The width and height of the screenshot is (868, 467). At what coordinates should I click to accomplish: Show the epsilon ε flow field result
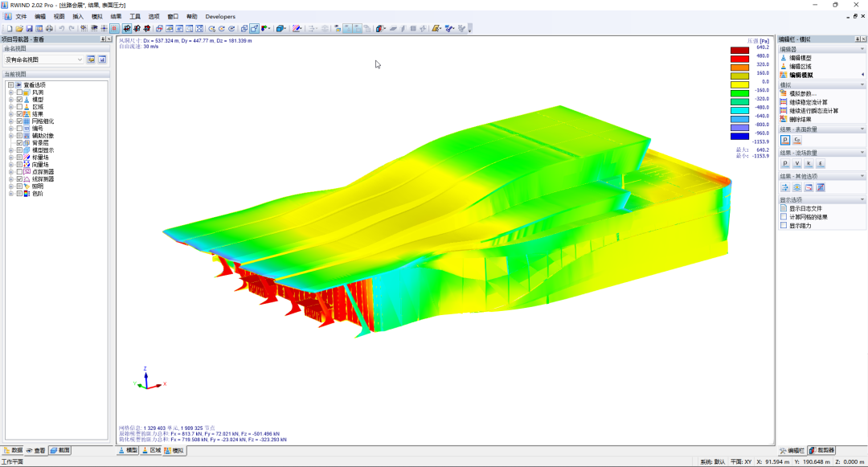point(821,163)
